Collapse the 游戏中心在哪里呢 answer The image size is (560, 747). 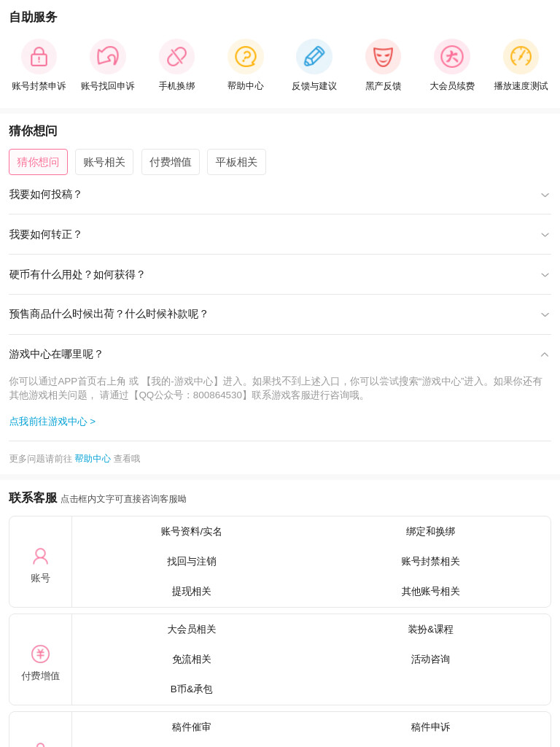coord(280,354)
